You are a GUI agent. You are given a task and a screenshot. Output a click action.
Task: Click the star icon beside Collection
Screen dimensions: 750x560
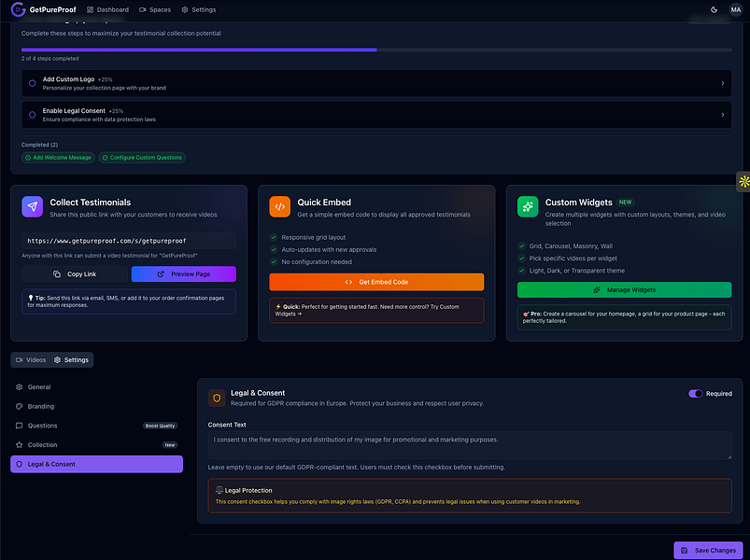tap(19, 445)
